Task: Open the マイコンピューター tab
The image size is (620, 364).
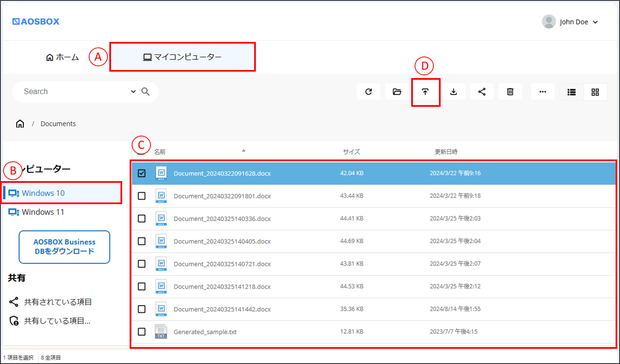Action: [x=182, y=57]
